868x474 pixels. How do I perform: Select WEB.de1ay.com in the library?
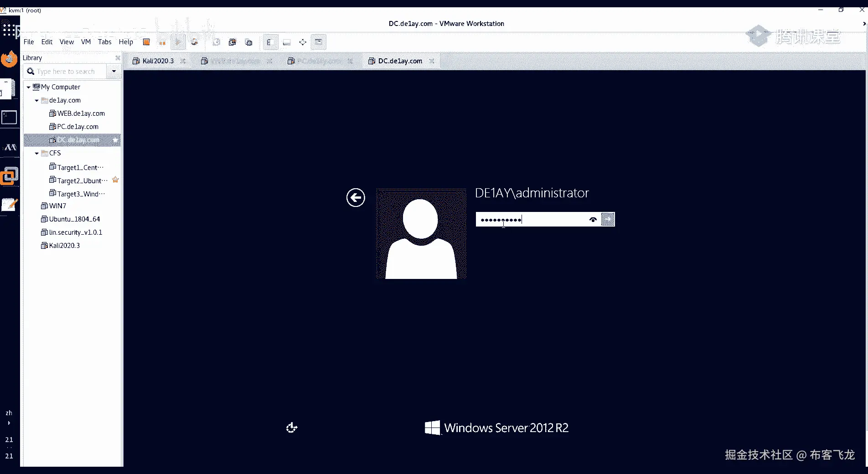[x=81, y=113]
